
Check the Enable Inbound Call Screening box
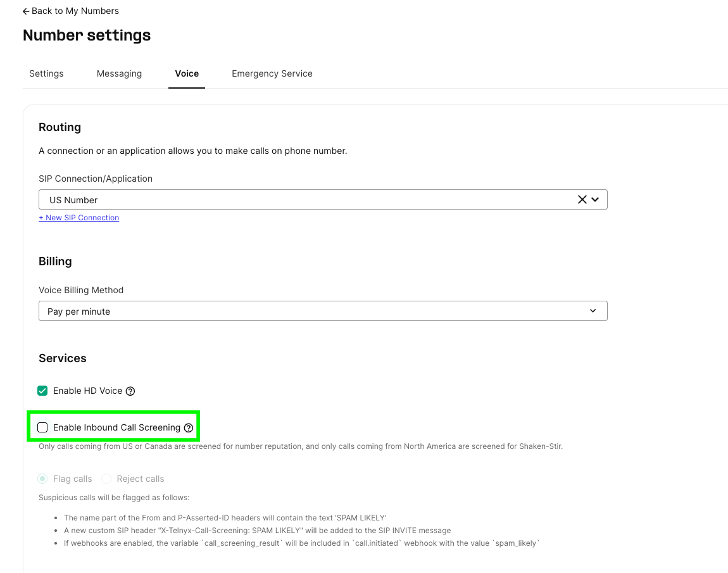[42, 427]
